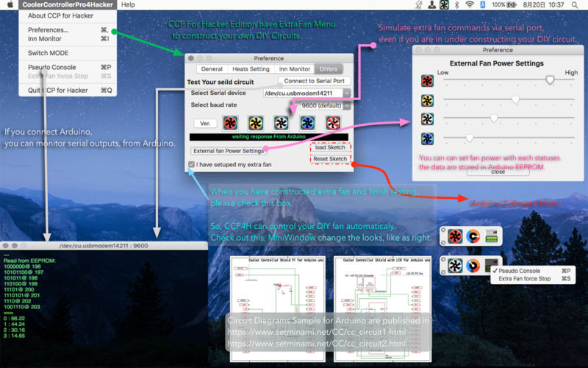
Task: Open the baud rate 9600 dropdown
Action: 326,105
